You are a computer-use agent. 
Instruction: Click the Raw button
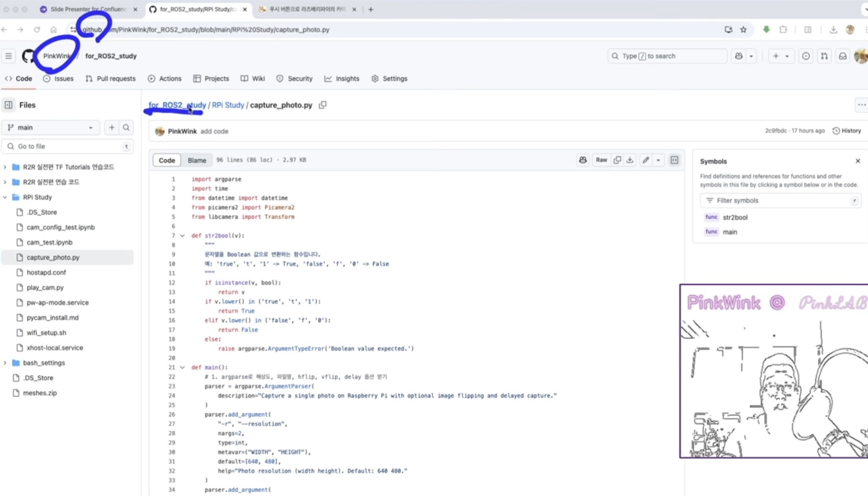click(601, 160)
